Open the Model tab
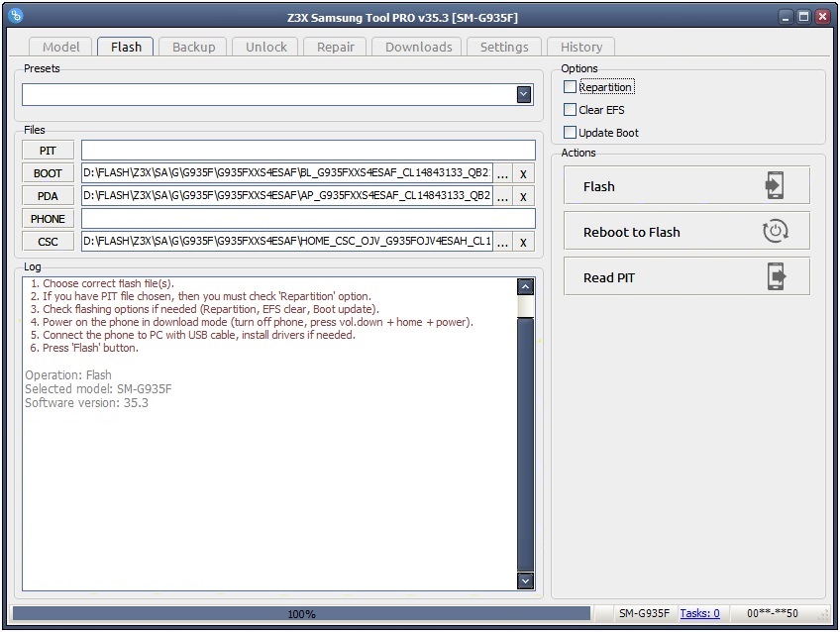Image resolution: width=840 pixels, height=632 pixels. point(61,48)
